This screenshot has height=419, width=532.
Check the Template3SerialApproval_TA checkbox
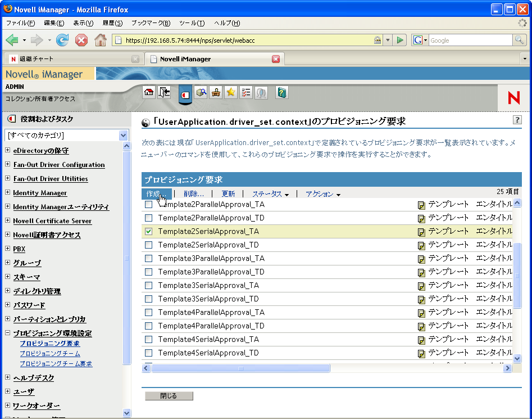[149, 286]
